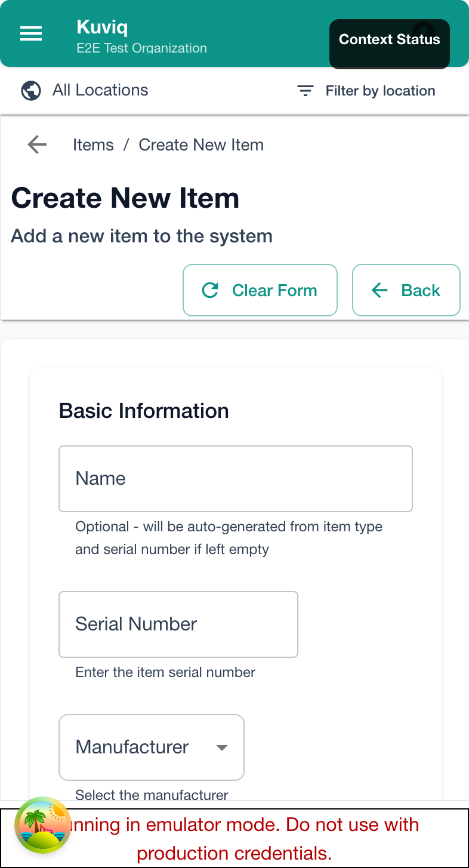Viewport: 469px width, 868px height.
Task: Open the hamburger navigation menu
Action: pyautogui.click(x=31, y=33)
